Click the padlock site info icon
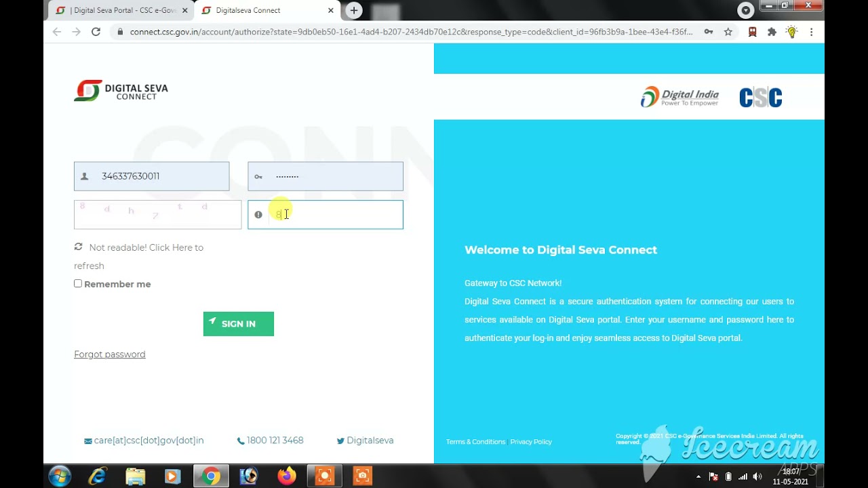The image size is (868, 488). (120, 32)
